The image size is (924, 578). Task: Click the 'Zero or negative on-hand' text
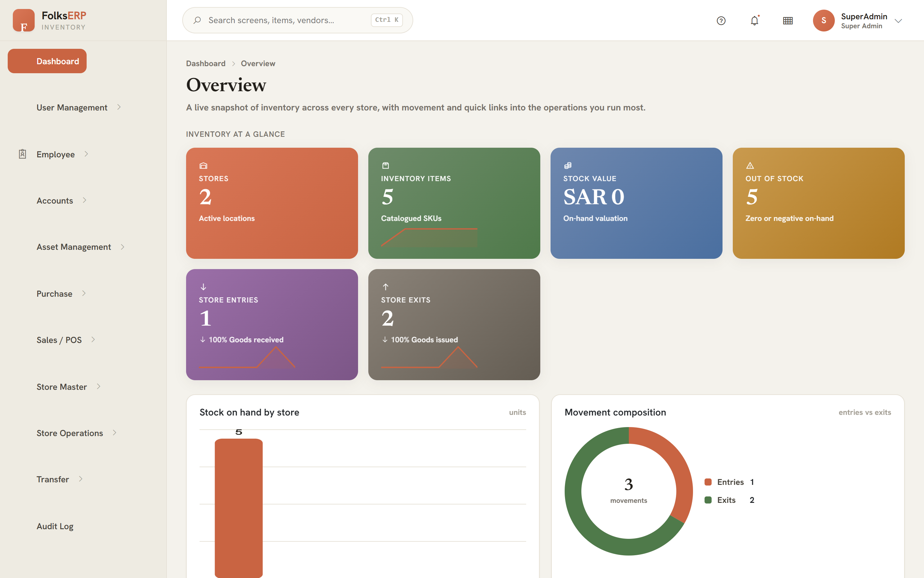[789, 218]
